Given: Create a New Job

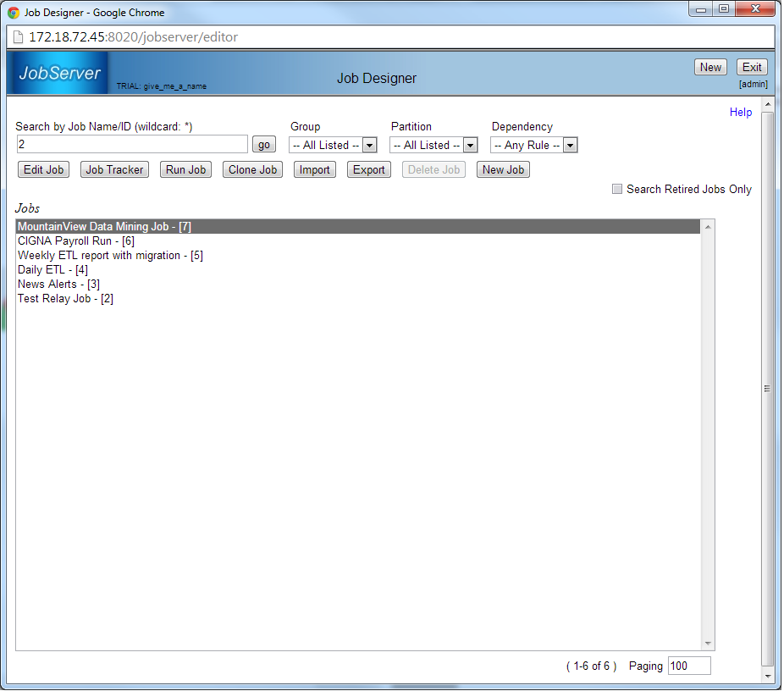Looking at the screenshot, I should 503,170.
